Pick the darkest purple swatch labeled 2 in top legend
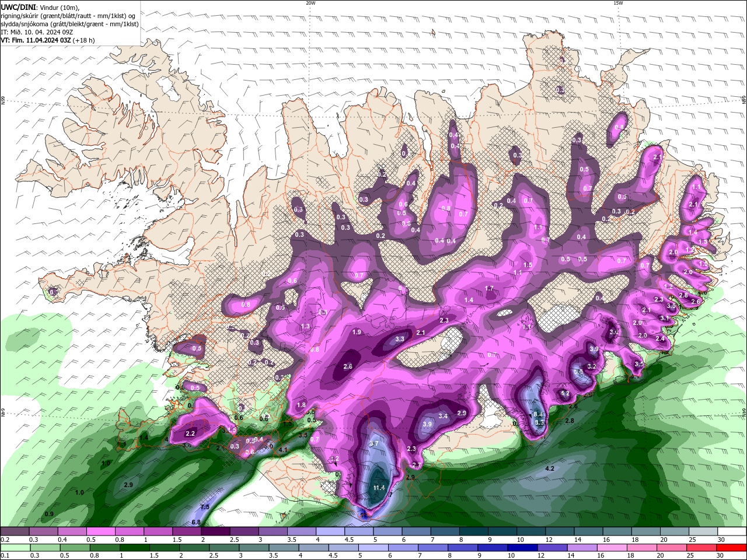747x560 pixels. 215,531
